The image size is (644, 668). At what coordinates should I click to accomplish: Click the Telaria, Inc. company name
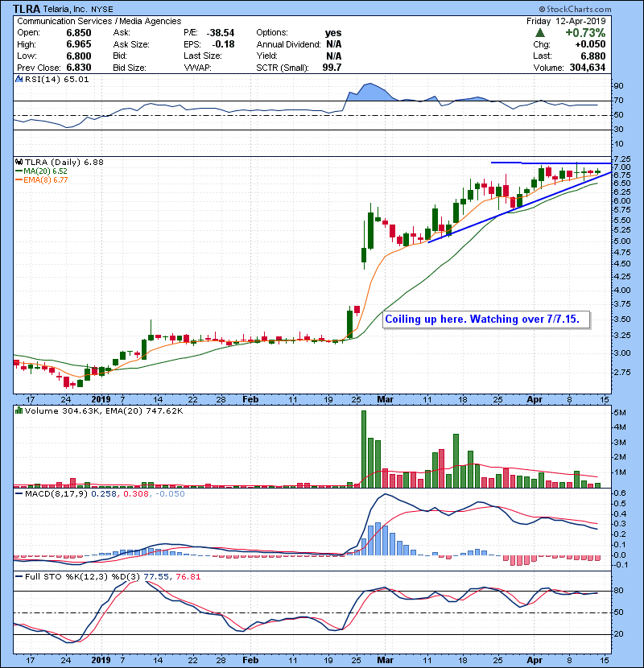[64, 10]
